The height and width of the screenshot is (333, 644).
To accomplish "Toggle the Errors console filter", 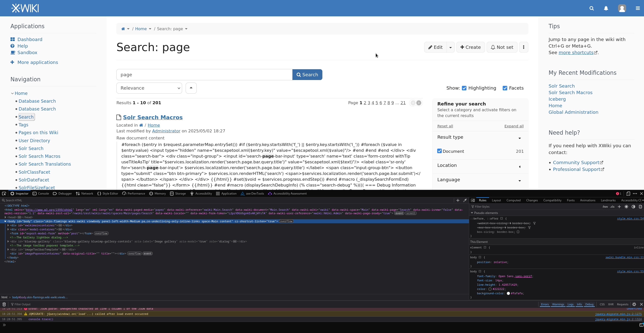I will pyautogui.click(x=545, y=304).
